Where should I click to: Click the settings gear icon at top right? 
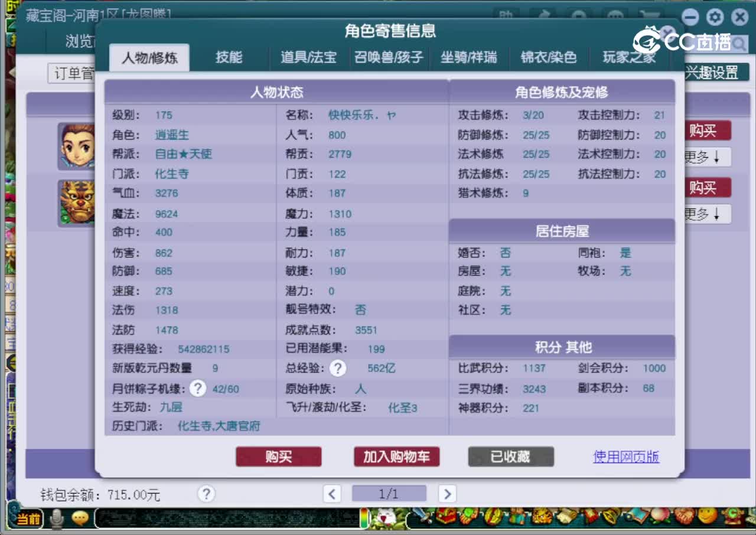[715, 17]
